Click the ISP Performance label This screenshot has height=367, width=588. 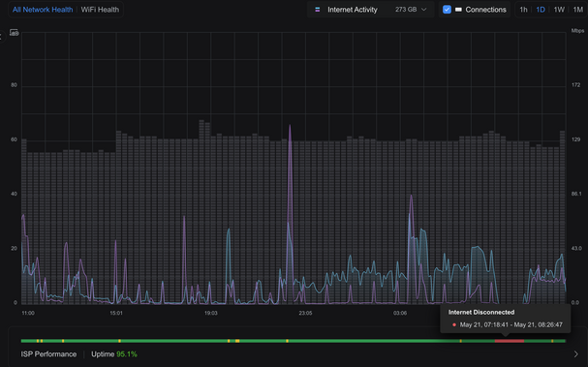pos(48,354)
